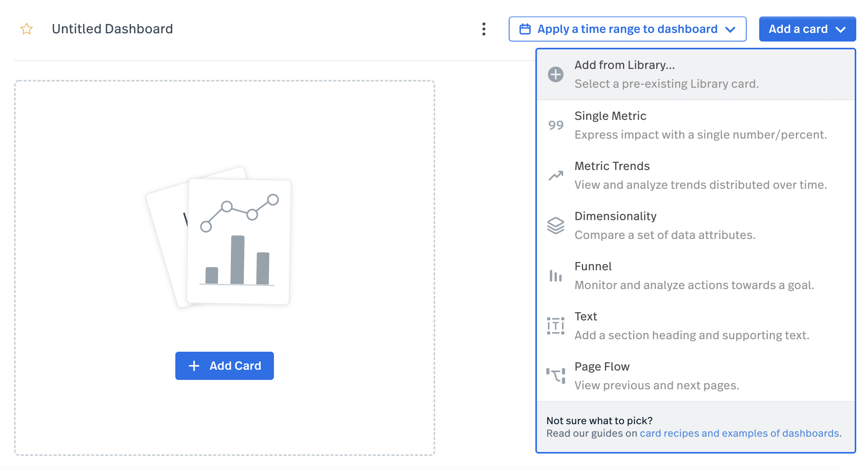The height and width of the screenshot is (470, 868).
Task: Expand Apply a time range dropdown chevron
Action: [x=730, y=29]
